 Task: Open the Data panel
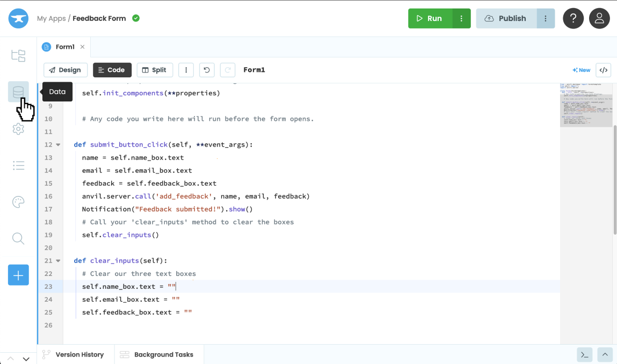pyautogui.click(x=18, y=92)
